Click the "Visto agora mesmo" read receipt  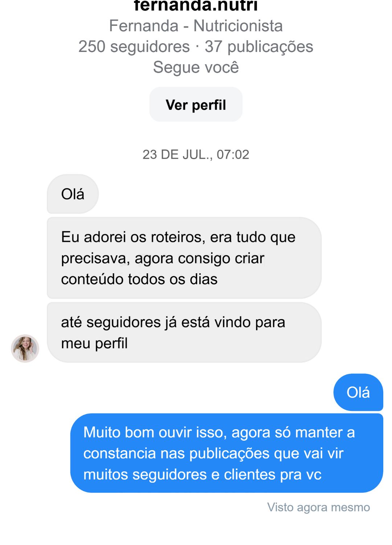click(x=318, y=507)
